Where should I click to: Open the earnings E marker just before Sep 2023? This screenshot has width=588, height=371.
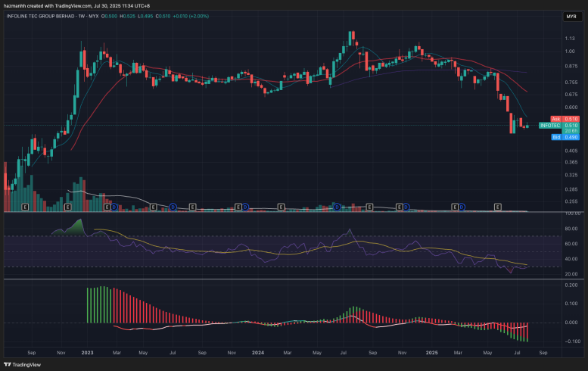coord(192,207)
